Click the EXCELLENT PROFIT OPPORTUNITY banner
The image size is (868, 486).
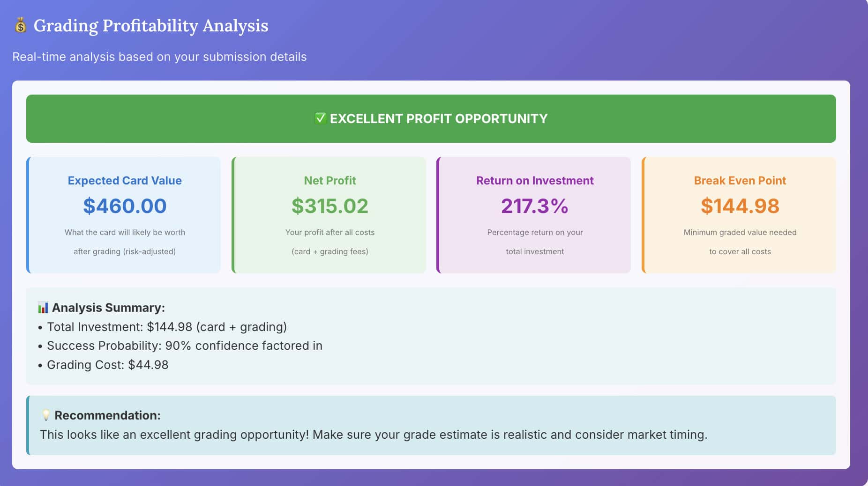(432, 118)
